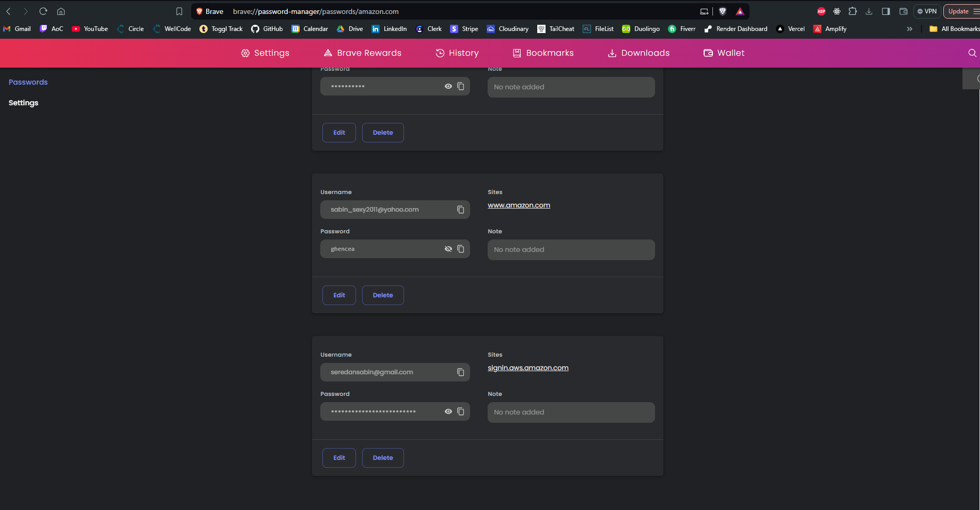The height and width of the screenshot is (510, 980).
Task: Click the Brave Shields lion icon
Action: pos(722,11)
